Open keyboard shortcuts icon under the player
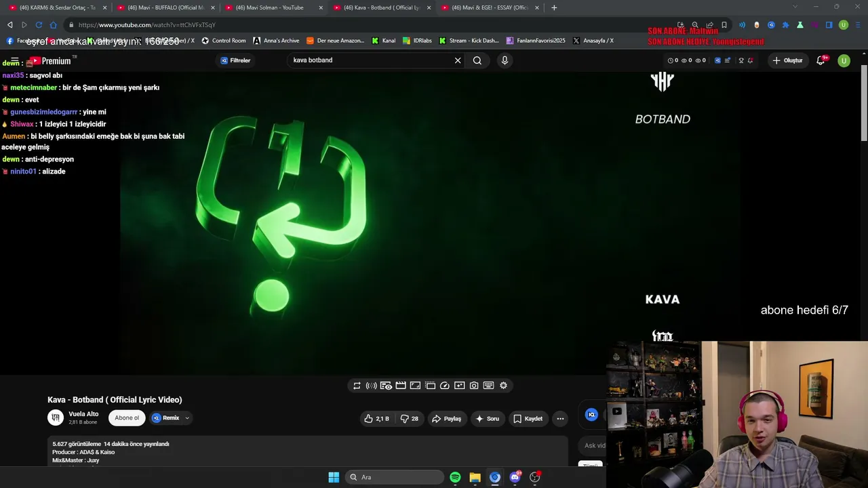This screenshot has height=488, width=868. click(488, 386)
